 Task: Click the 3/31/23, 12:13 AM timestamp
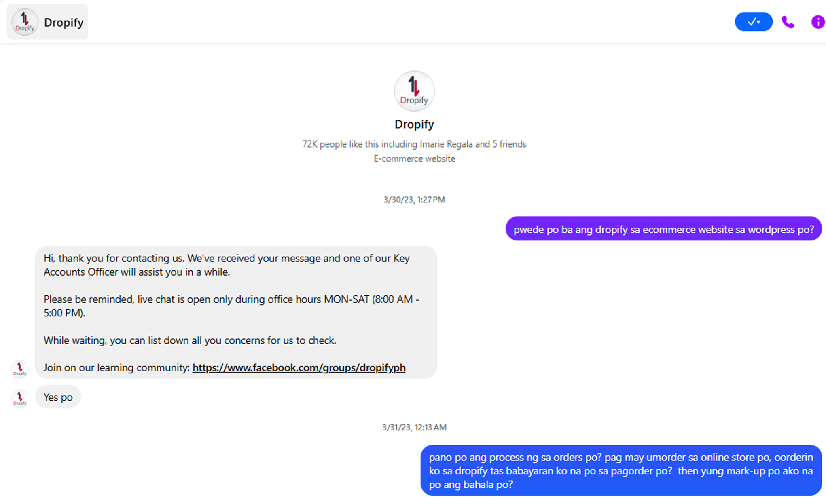pyautogui.click(x=414, y=427)
